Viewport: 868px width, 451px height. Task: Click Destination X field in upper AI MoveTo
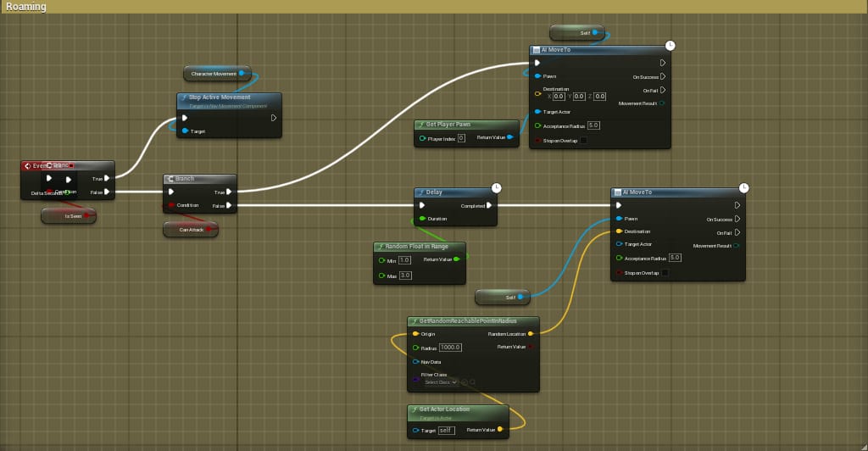coord(559,97)
